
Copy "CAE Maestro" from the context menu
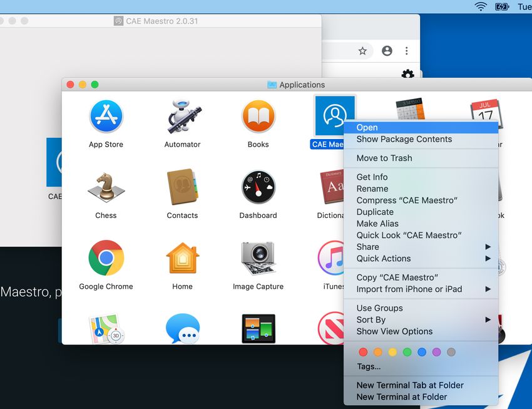click(421, 277)
